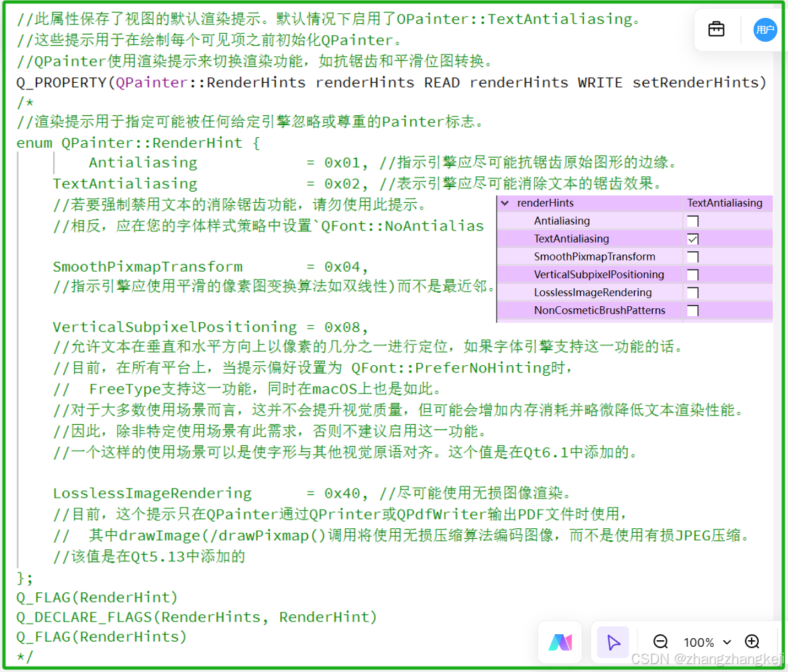
Task: Select the LosslessImageRendering row label in property panel
Action: (593, 292)
